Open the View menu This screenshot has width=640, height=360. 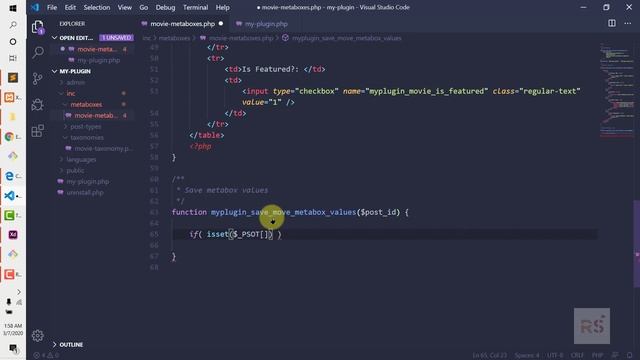pyautogui.click(x=124, y=7)
